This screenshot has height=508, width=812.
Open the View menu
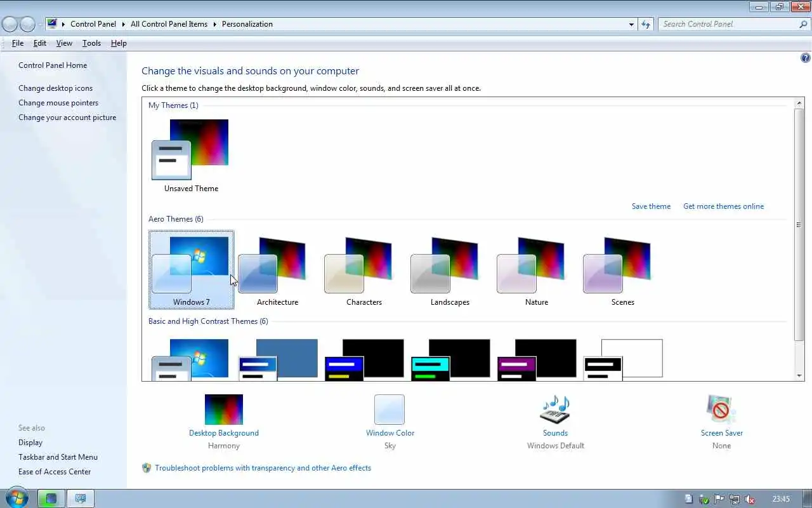click(64, 43)
